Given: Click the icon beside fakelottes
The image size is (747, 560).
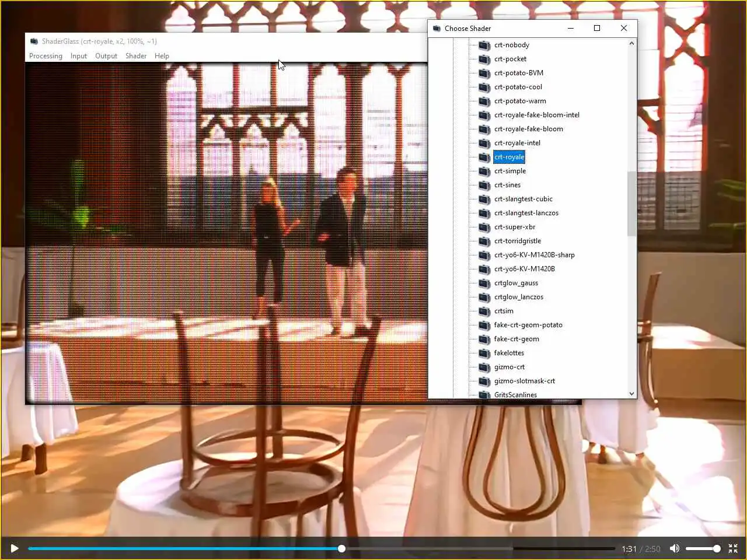Looking at the screenshot, I should click(484, 353).
